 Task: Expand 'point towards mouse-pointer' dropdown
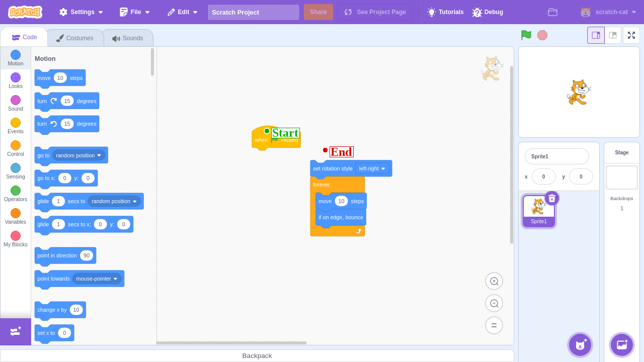pos(97,279)
